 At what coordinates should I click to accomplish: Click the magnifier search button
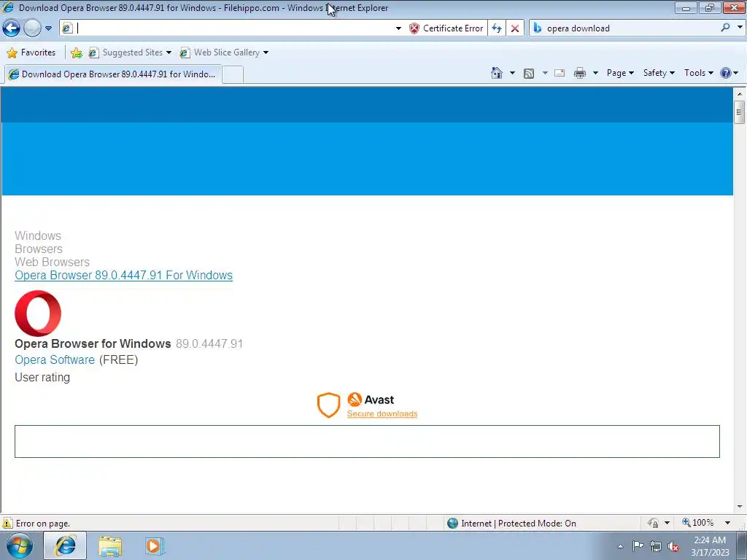point(725,28)
